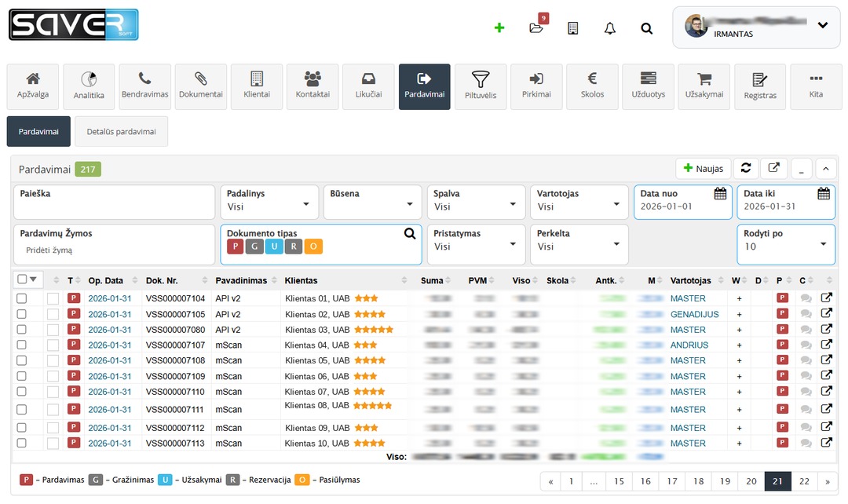Expand the Rodyti po dropdown
Viewport: 848px width, 504px height.
pyautogui.click(x=786, y=244)
